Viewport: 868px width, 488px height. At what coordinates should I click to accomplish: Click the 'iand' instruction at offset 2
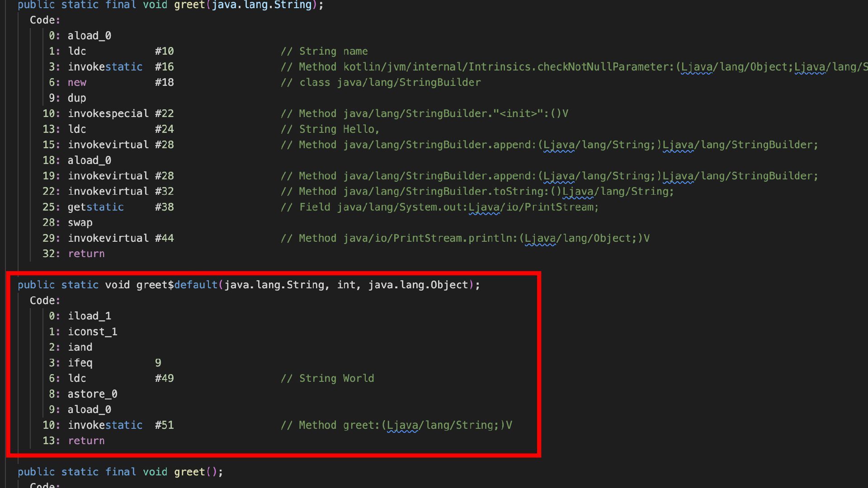pyautogui.click(x=80, y=347)
